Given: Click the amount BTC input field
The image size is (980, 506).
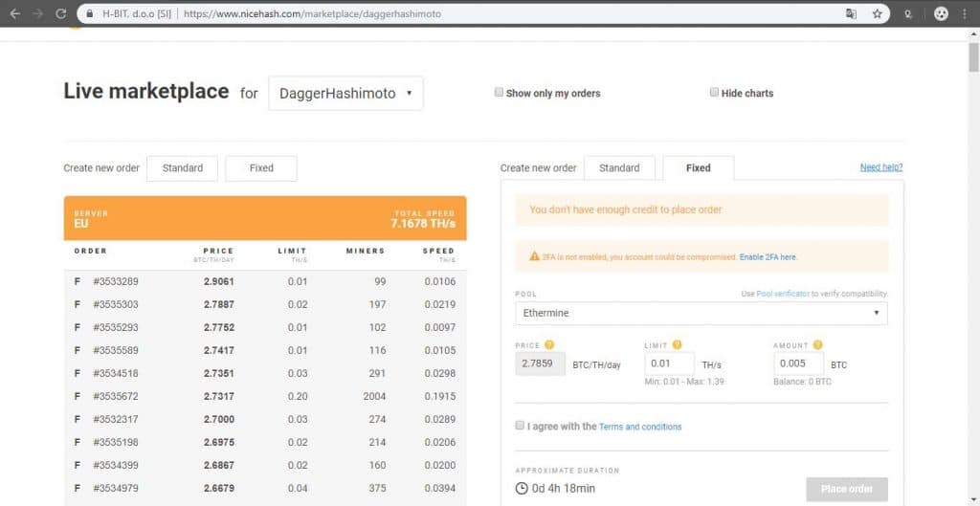Looking at the screenshot, I should coord(799,363).
